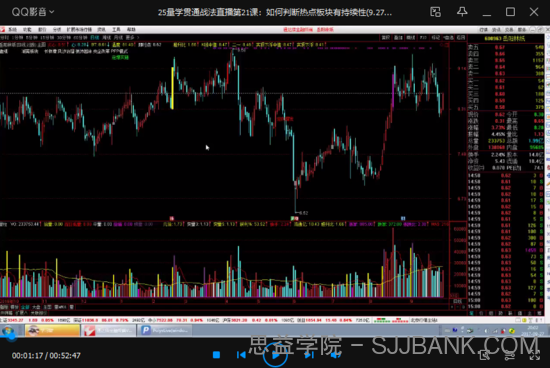Click the 卖四 order book row
The image size is (550, 368).
click(x=505, y=54)
